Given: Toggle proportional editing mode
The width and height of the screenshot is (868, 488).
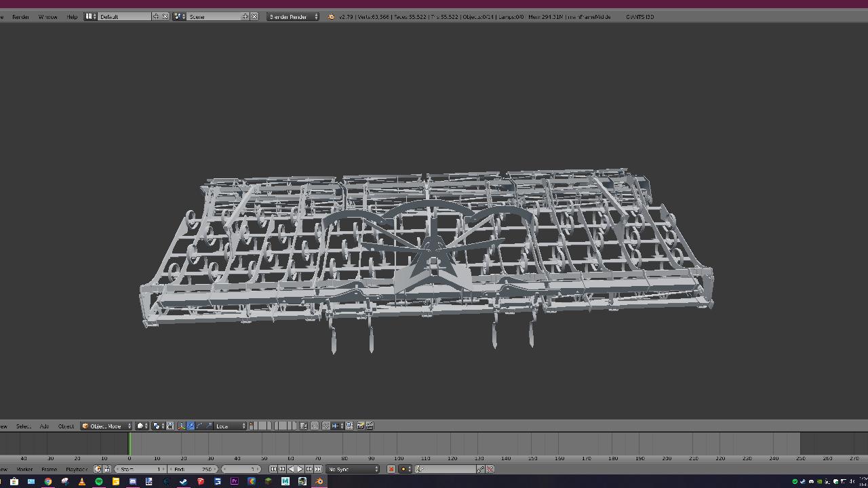Looking at the screenshot, I should click(x=315, y=426).
